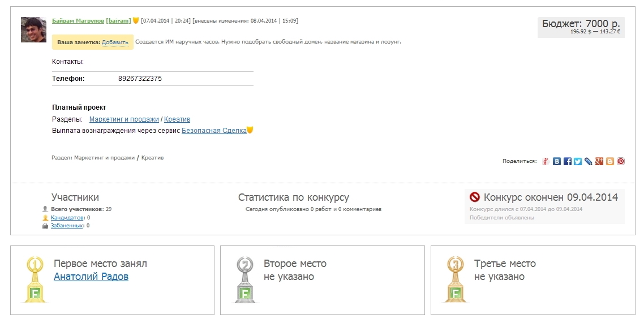Click the icon beside Кандидатов
The height and width of the screenshot is (319, 644).
[45, 218]
